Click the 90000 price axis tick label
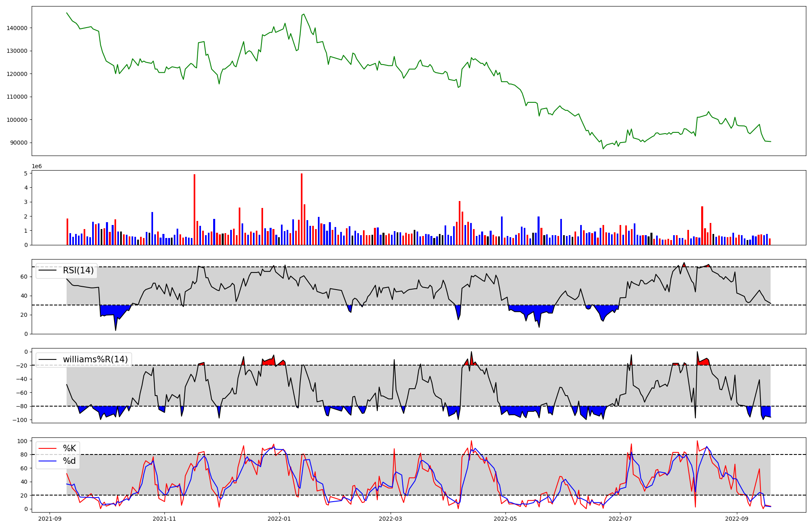This screenshot has height=528, width=812. [x=19, y=143]
